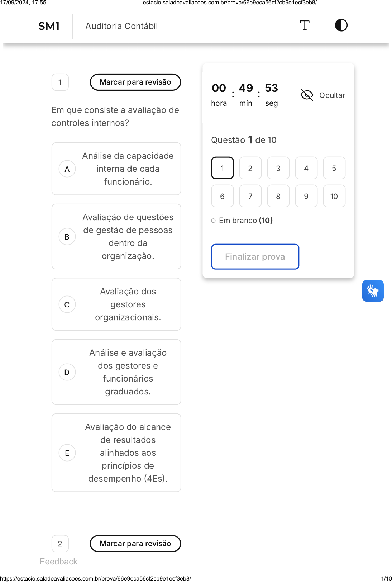392x582 pixels.
Task: Navigate to question 7 box
Action: click(x=250, y=196)
